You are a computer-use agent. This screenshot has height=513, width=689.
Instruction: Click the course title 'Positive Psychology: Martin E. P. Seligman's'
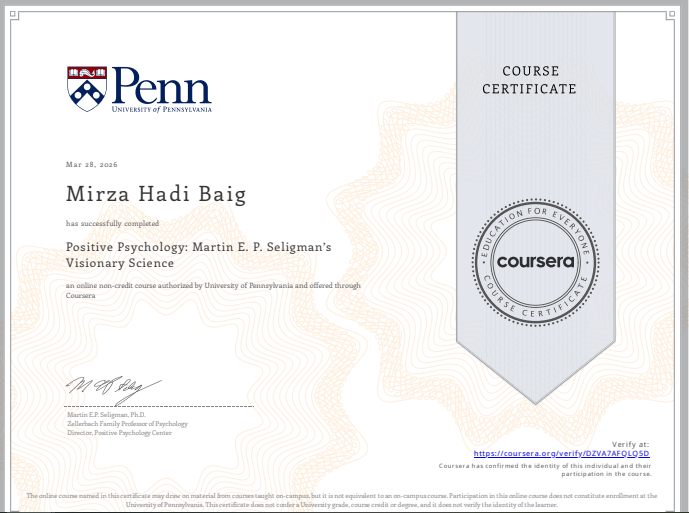click(199, 247)
